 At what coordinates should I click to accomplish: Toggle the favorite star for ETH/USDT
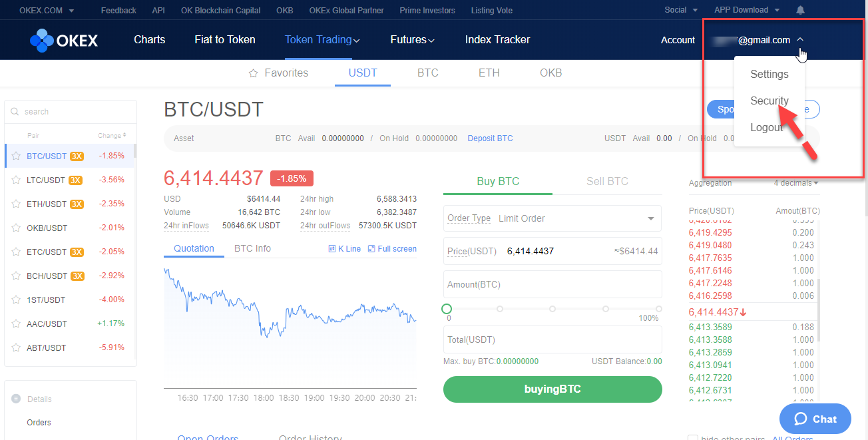pos(16,204)
